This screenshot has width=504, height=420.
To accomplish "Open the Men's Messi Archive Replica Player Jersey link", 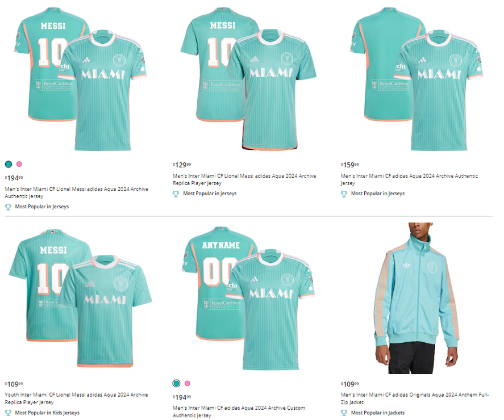I will [x=244, y=179].
